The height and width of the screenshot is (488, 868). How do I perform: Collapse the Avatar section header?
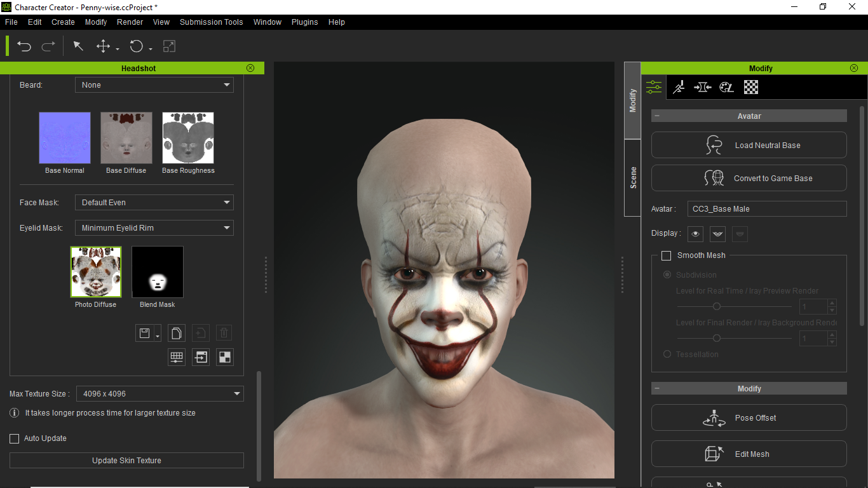[749, 116]
